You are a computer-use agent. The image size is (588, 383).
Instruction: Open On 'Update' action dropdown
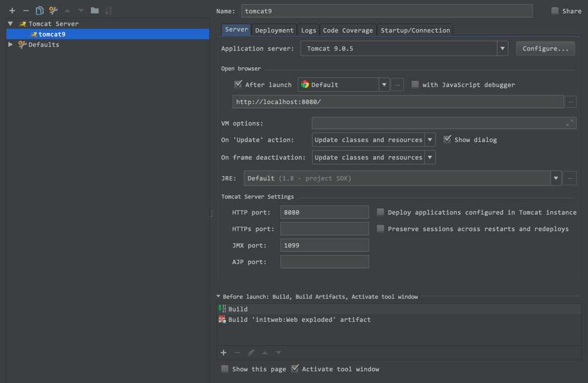[x=430, y=140]
